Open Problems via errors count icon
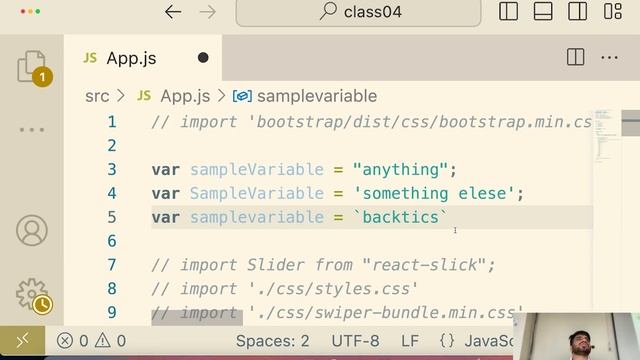This screenshot has height=360, width=640. tap(73, 340)
